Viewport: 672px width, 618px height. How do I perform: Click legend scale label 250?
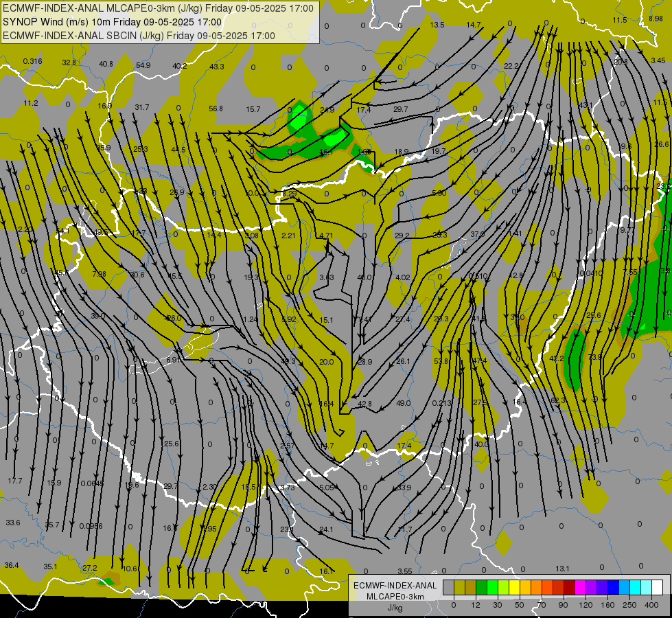point(629,605)
